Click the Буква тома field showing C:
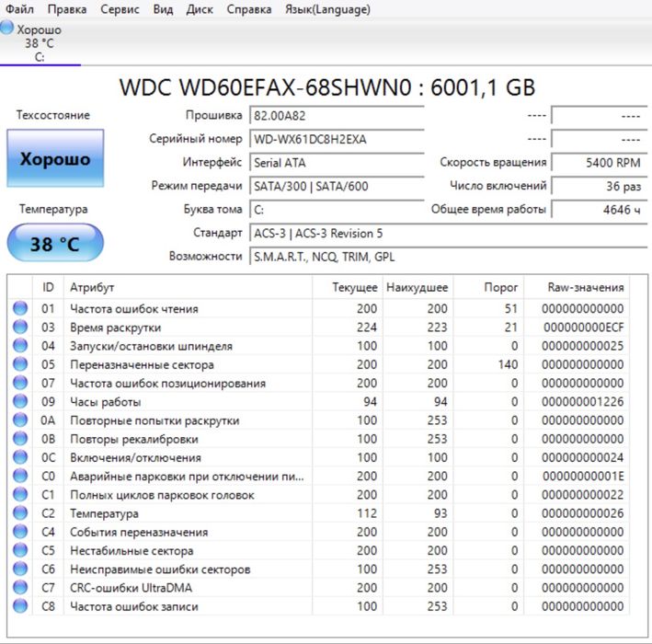Screen dimensions: 652x644 (x=337, y=210)
